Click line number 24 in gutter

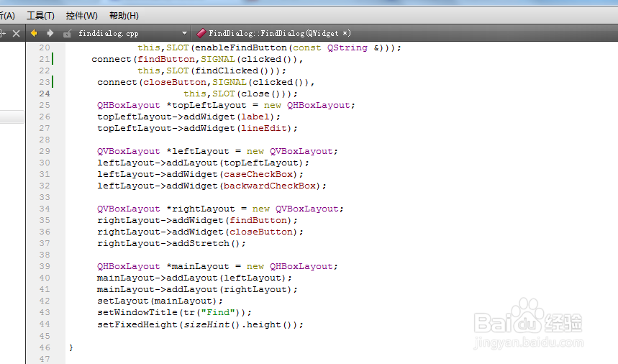[45, 94]
